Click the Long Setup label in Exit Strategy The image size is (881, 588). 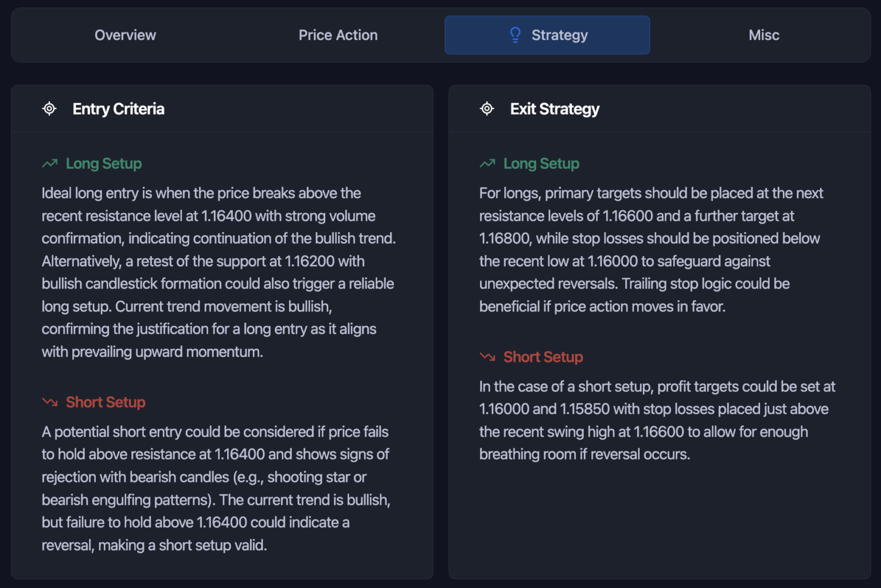click(541, 163)
